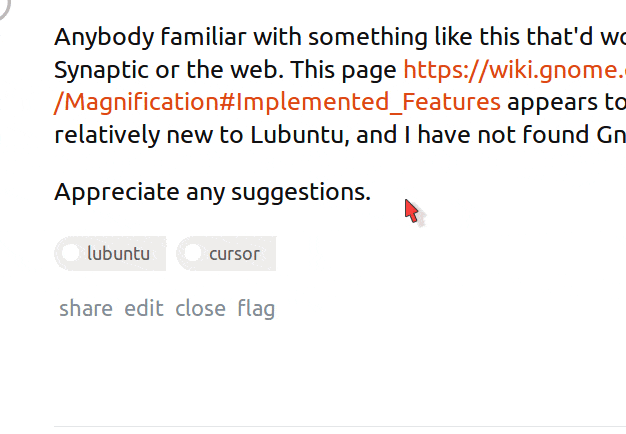Edit the question using the edit link
The width and height of the screenshot is (626, 434).
coord(144,308)
